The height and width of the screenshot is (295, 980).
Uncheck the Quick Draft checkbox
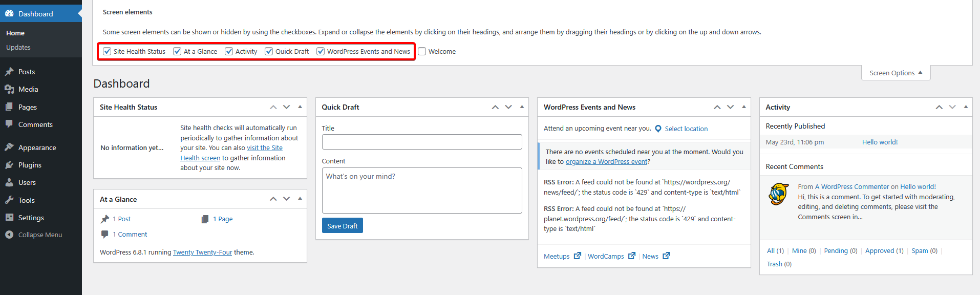click(x=269, y=51)
